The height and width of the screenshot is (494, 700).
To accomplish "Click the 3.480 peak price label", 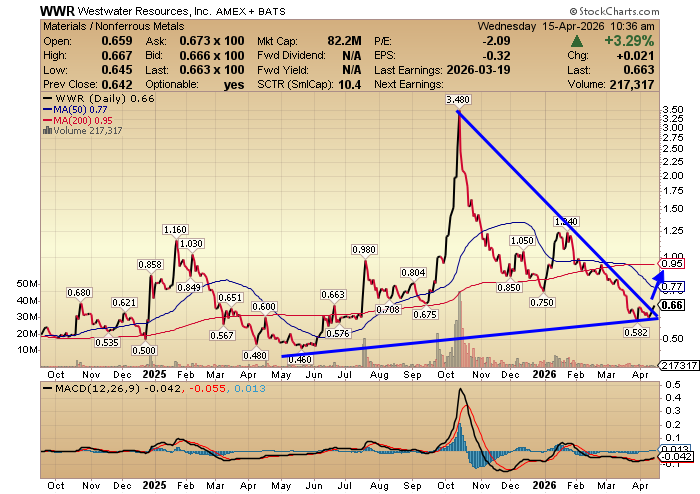I will (458, 100).
